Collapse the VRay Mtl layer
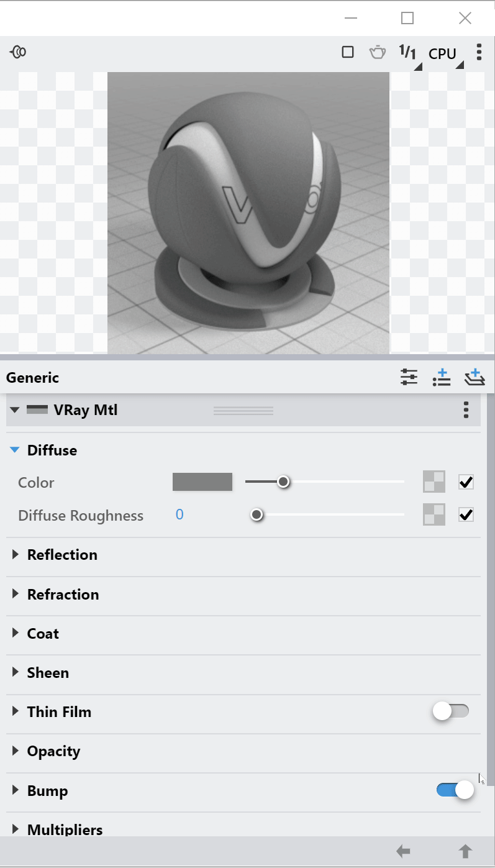 pos(15,410)
